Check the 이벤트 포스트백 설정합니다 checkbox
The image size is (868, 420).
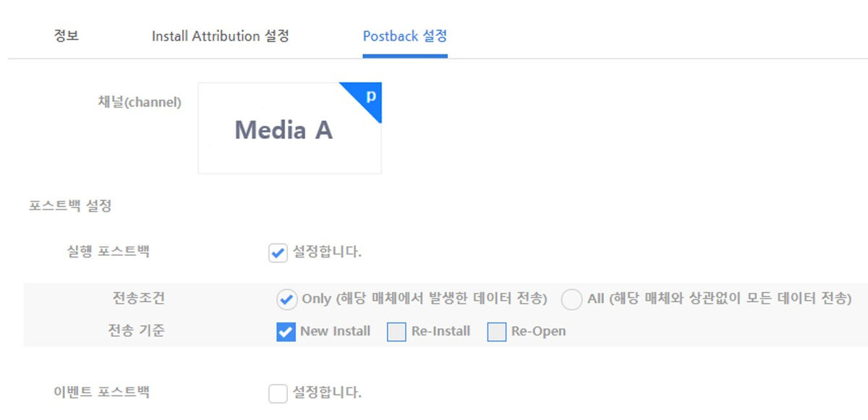point(278,393)
